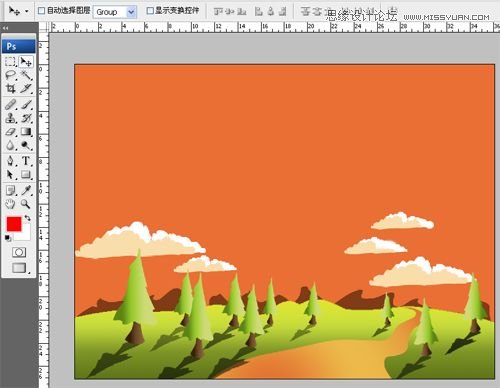The width and height of the screenshot is (500, 388).
Task: Enable the 自动选择图层 checkbox
Action: pyautogui.click(x=41, y=11)
